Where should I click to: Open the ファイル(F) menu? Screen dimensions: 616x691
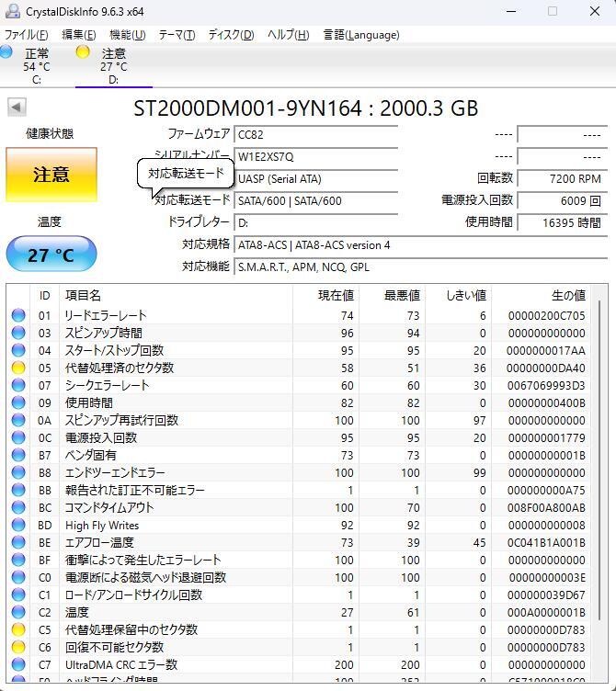27,35
